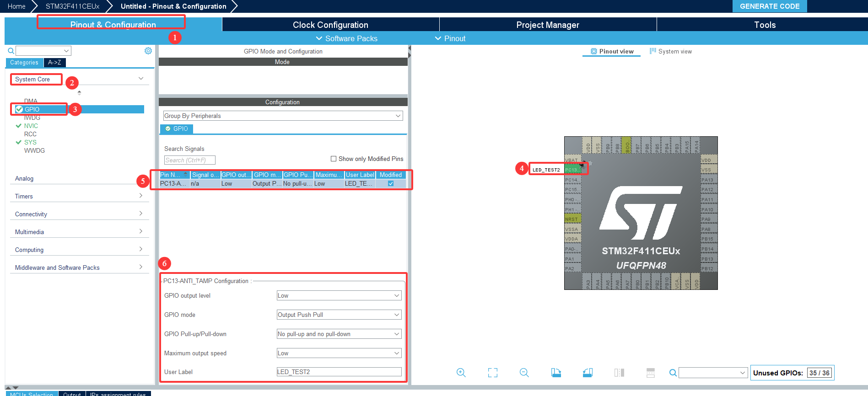Open the Maximum output speed dropdown
The image size is (868, 396).
339,353
